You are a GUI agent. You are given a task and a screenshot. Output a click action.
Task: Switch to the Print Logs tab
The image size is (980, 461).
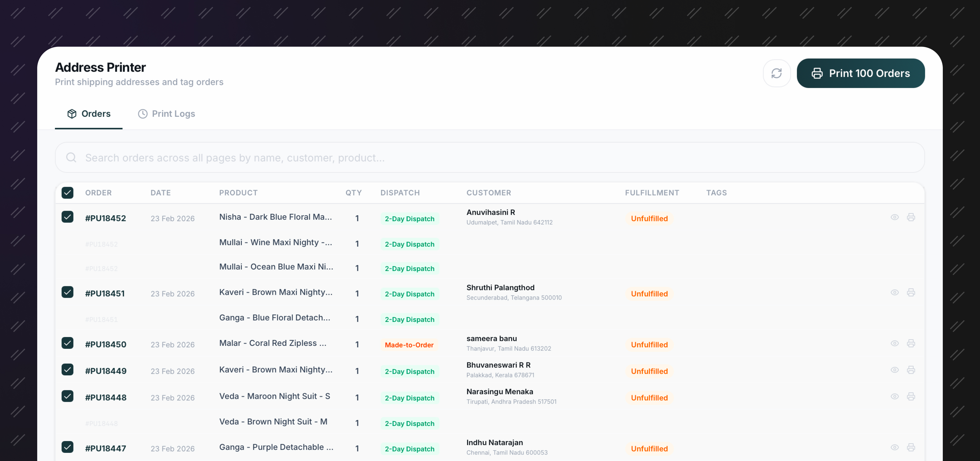(166, 114)
